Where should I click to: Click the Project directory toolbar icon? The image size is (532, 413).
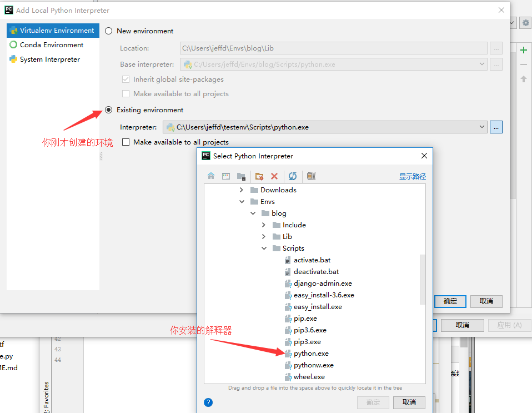[241, 176]
